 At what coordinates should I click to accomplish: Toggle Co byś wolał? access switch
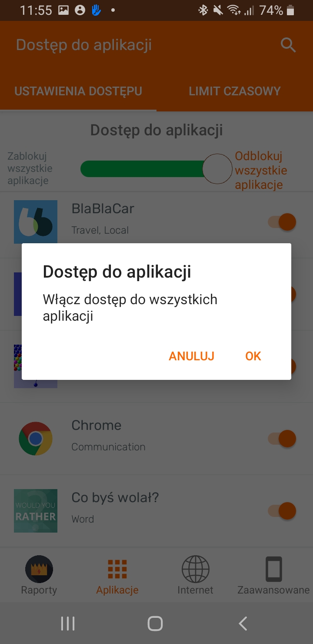282,511
